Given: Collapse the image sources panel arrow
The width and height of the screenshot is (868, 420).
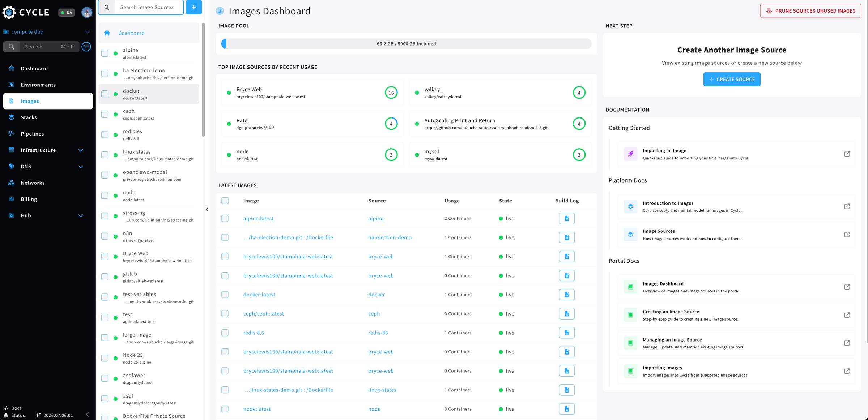Looking at the screenshot, I should (207, 209).
